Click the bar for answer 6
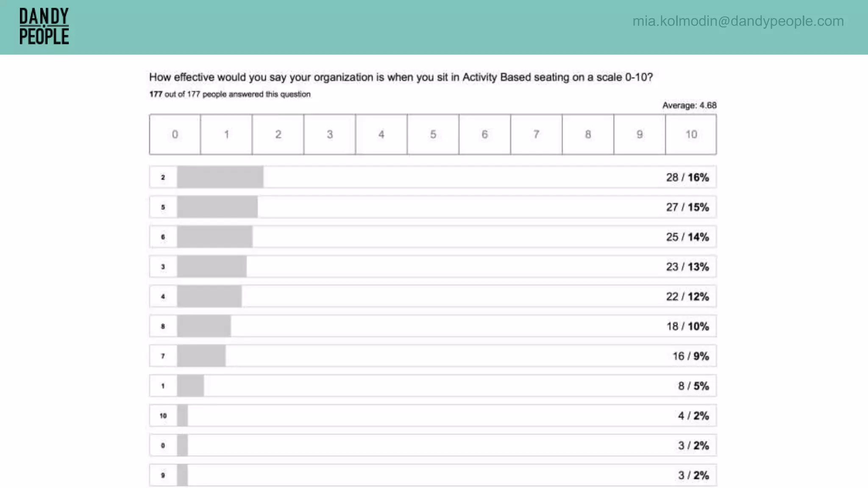 coord(214,237)
